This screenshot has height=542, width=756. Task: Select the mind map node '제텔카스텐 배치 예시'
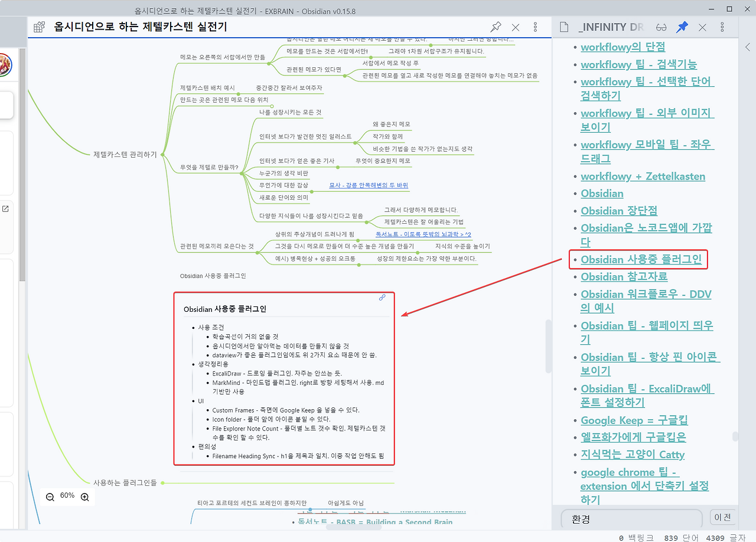coord(207,88)
